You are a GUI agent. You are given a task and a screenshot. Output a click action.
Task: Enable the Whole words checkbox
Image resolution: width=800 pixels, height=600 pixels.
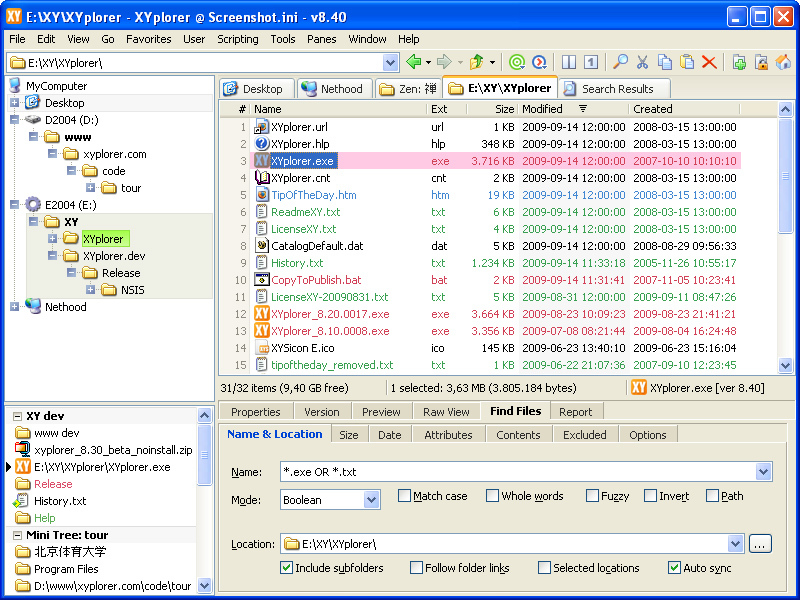click(492, 495)
